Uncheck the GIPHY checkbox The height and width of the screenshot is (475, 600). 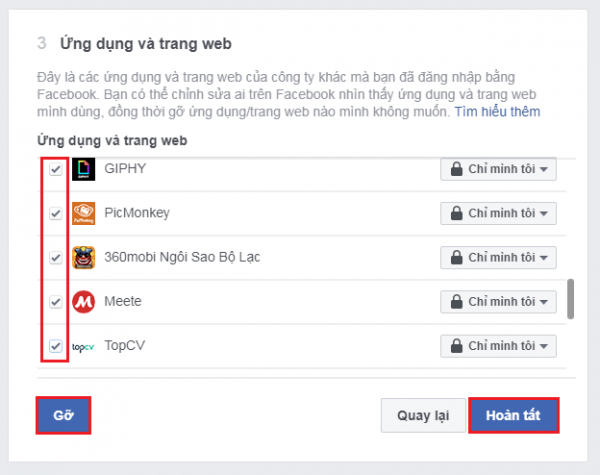[56, 169]
